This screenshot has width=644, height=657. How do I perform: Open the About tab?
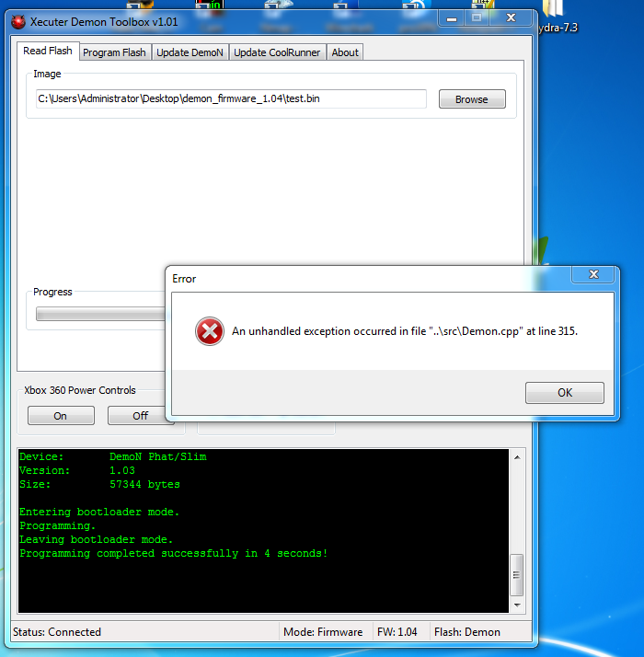(345, 52)
